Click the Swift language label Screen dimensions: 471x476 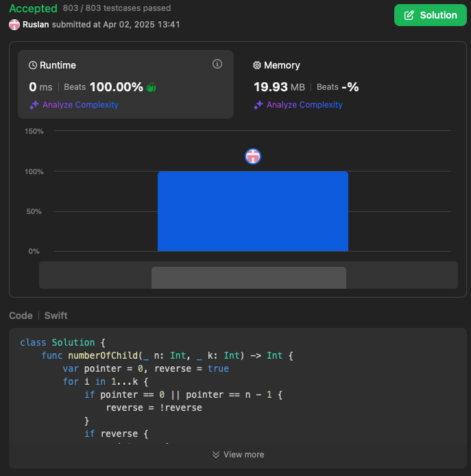56,316
